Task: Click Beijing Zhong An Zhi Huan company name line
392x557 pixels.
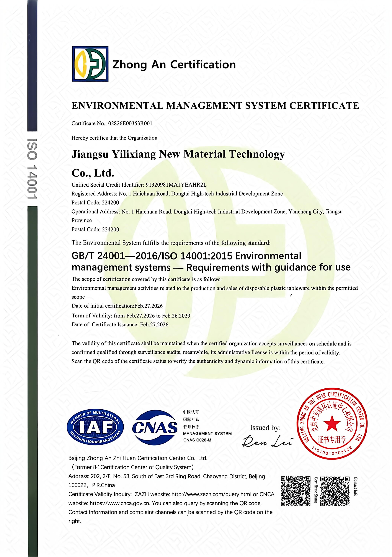Action: [138, 458]
